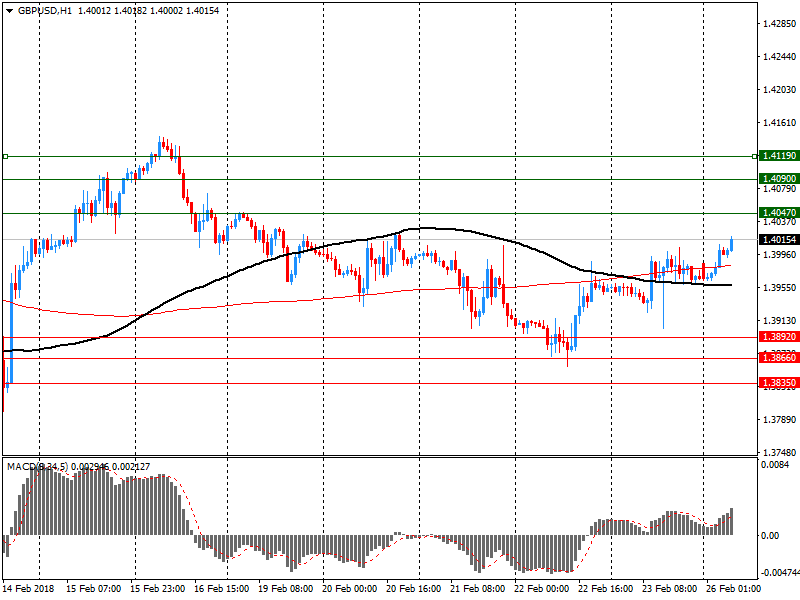The image size is (800, 600).
Task: Click the 14 Feb 2018 time axis label
Action: coord(28,589)
